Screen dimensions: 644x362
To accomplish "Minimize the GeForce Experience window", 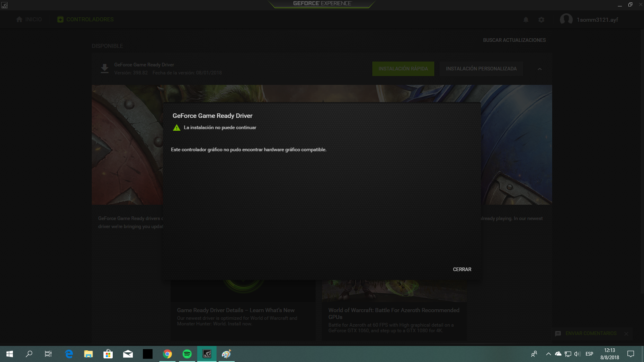I will coord(620,5).
